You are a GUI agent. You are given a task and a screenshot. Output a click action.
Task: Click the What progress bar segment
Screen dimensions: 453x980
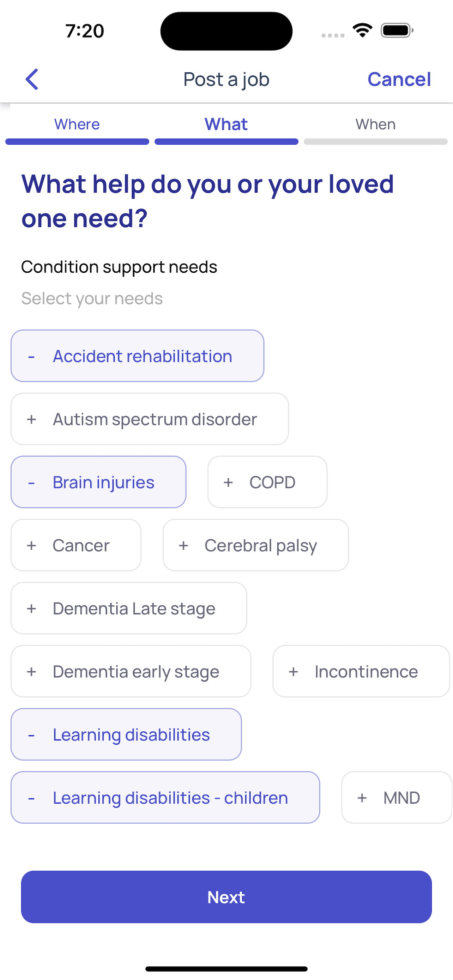pyautogui.click(x=226, y=141)
